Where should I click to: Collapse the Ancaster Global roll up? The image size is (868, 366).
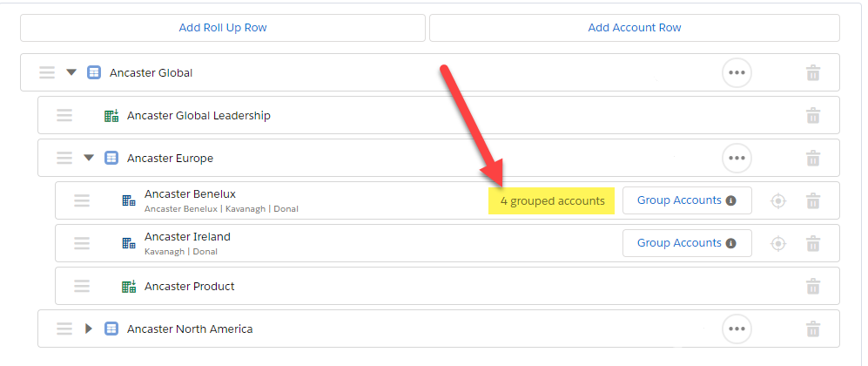tap(71, 73)
